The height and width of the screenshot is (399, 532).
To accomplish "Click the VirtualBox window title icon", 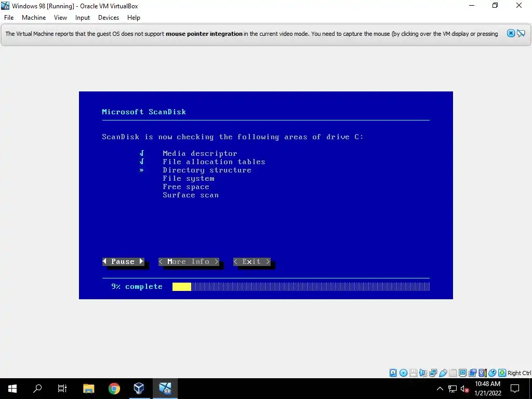I will point(5,6).
